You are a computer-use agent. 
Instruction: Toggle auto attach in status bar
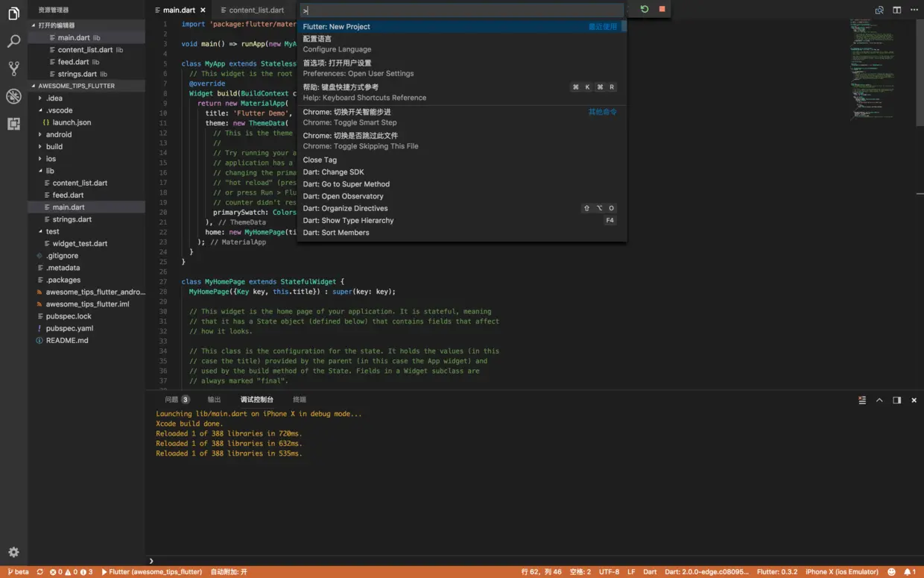point(229,572)
